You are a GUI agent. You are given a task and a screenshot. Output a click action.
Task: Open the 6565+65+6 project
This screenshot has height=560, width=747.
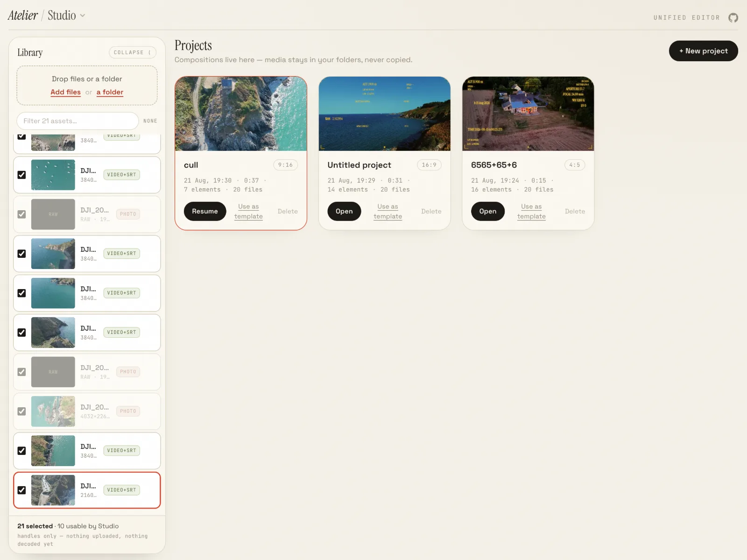point(488,211)
